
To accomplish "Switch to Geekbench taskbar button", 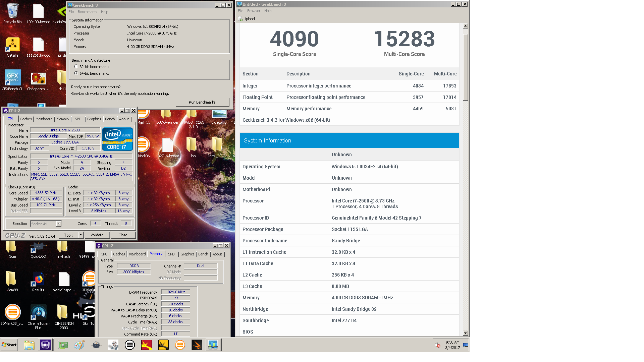I will point(213,345).
